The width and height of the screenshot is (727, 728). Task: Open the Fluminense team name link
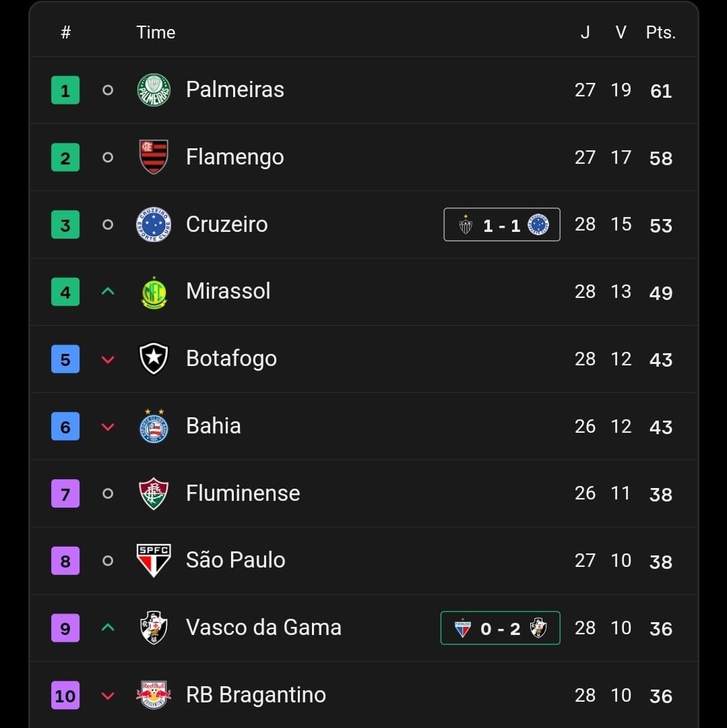[243, 493]
